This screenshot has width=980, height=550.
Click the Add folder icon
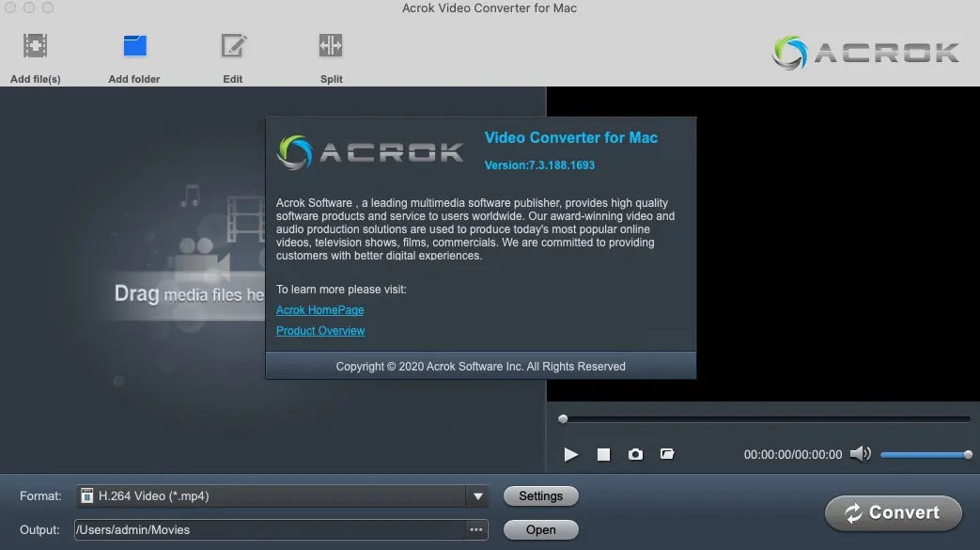[134, 46]
